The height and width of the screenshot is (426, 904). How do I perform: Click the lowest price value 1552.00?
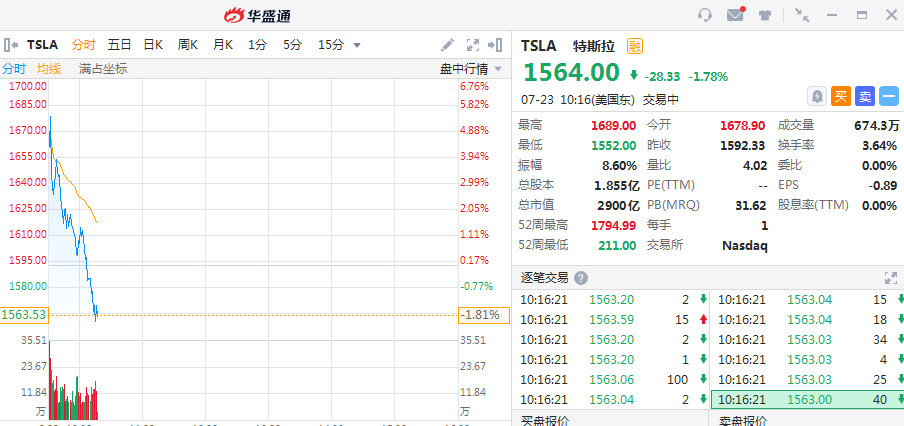click(x=613, y=145)
